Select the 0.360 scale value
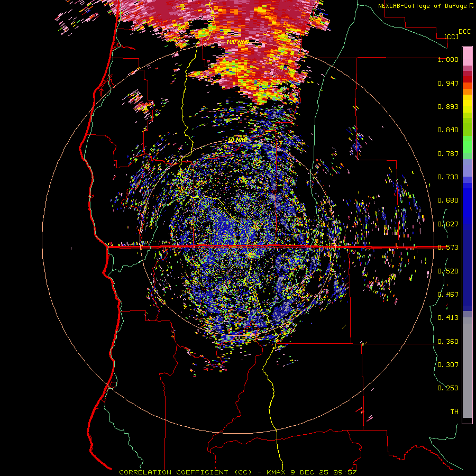This screenshot has height=476, width=476. [448, 342]
